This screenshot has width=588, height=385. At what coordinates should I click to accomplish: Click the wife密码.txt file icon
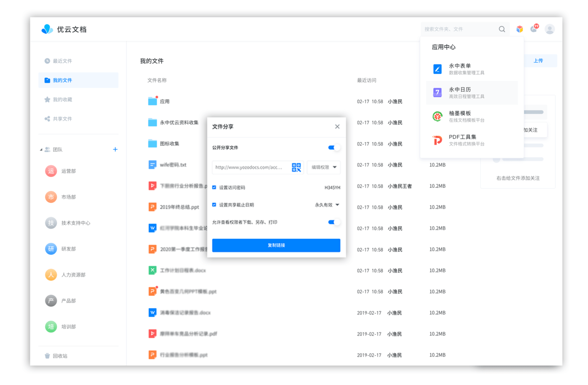pyautogui.click(x=152, y=165)
